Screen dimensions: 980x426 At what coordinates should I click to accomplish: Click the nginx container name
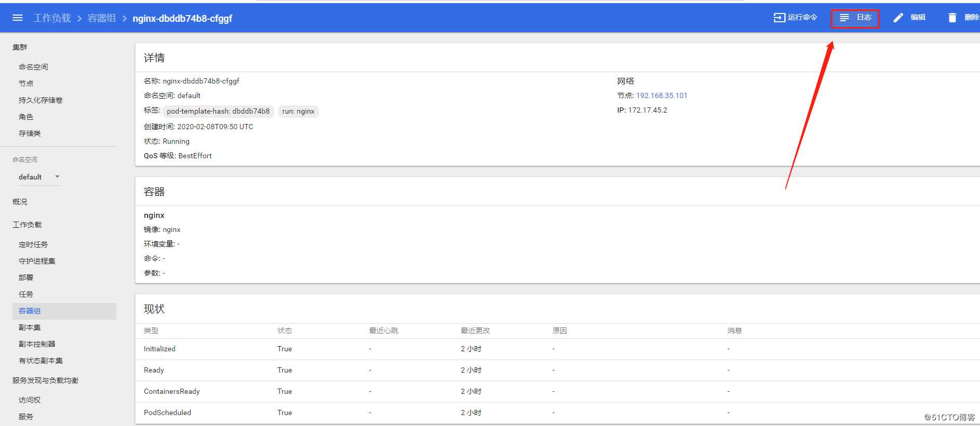tap(154, 215)
